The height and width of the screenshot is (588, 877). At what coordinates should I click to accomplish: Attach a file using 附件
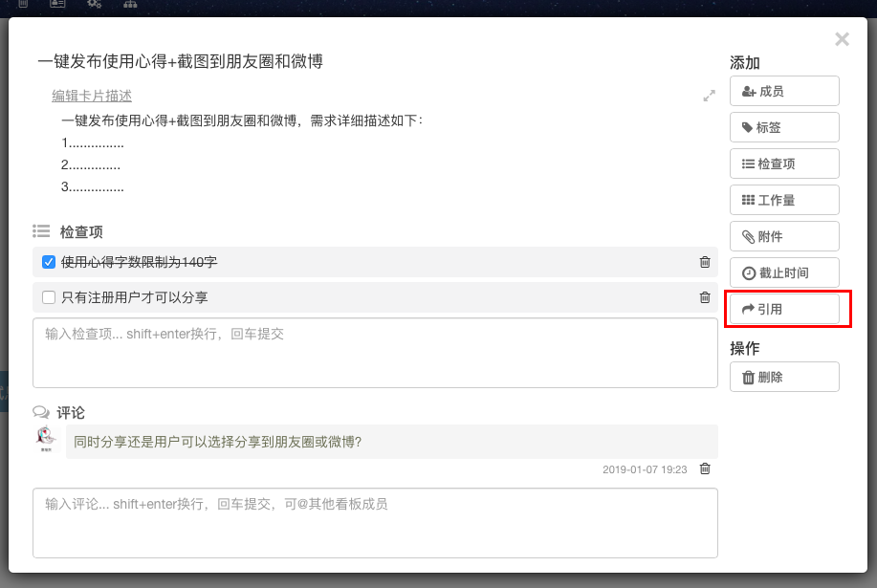click(x=784, y=235)
